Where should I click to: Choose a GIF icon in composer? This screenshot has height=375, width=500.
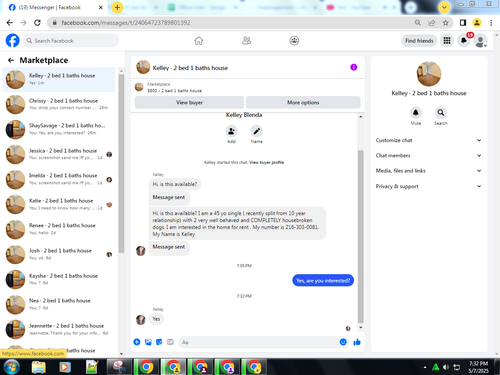tap(170, 342)
